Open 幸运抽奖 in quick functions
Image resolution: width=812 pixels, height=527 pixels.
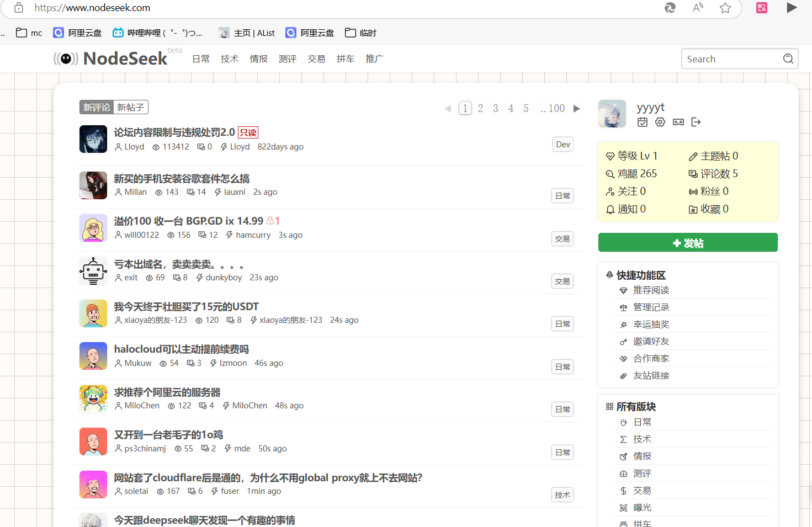click(651, 324)
